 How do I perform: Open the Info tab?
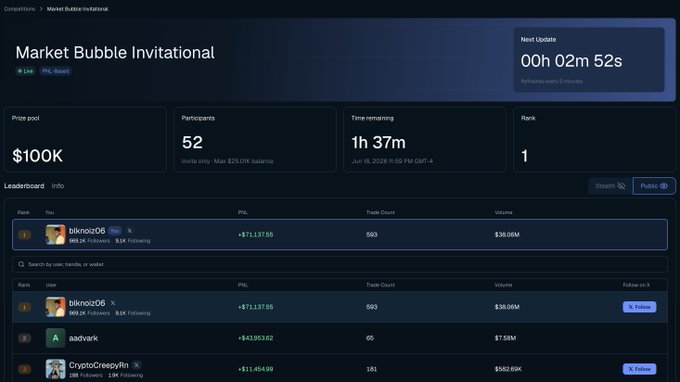(58, 186)
